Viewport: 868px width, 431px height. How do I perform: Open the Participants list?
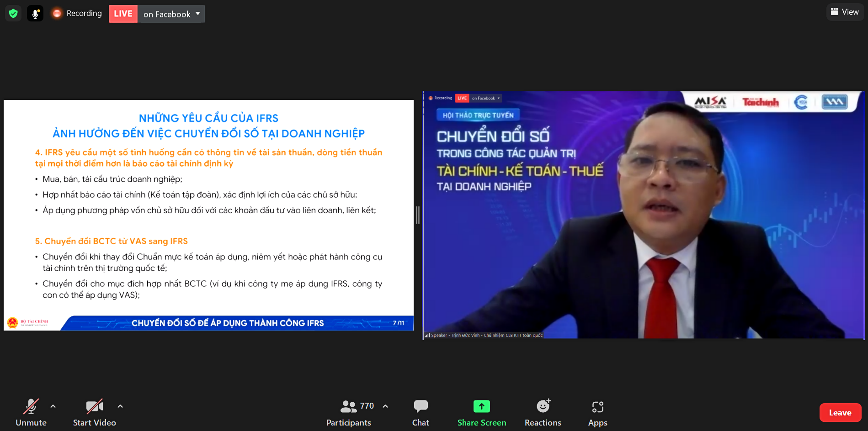(x=349, y=413)
